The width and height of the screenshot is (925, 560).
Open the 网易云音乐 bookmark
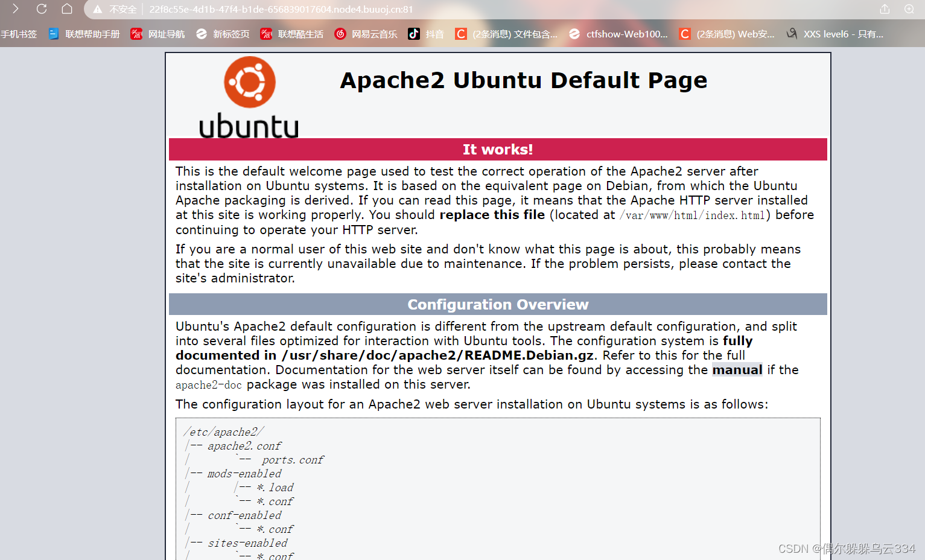[x=375, y=34]
